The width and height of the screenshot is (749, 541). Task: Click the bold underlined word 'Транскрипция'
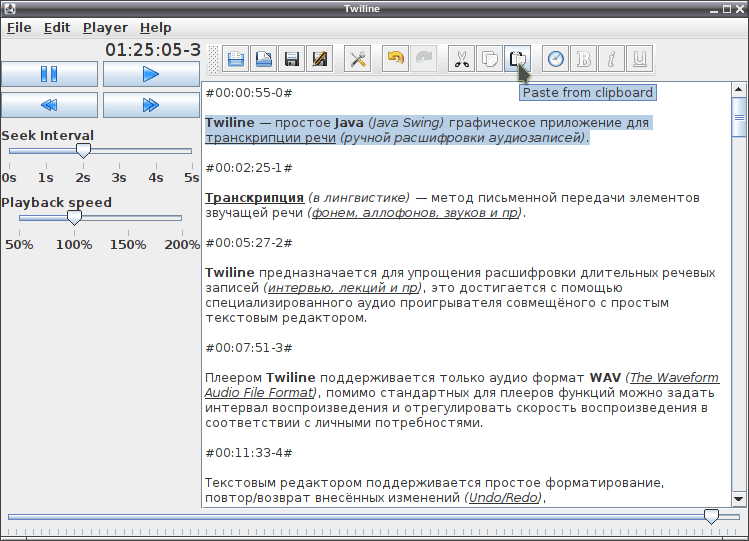[255, 198]
